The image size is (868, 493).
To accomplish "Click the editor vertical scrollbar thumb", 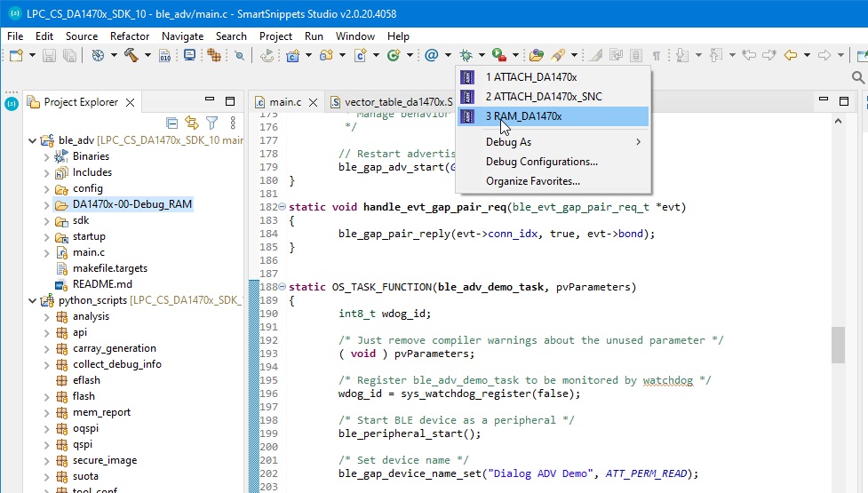I will pyautogui.click(x=838, y=345).
